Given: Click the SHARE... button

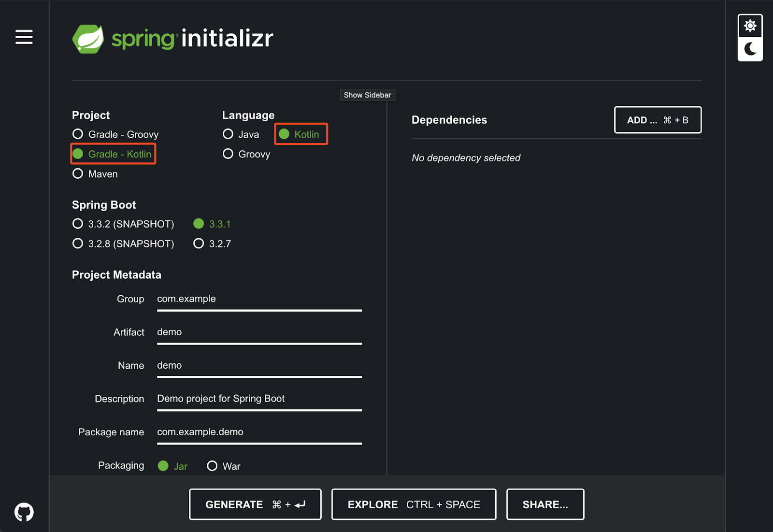Looking at the screenshot, I should tap(545, 504).
